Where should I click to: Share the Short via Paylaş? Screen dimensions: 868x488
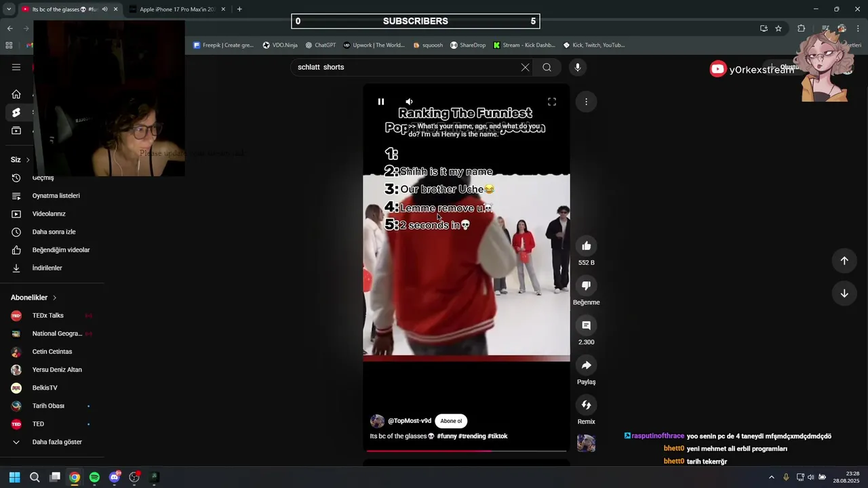(x=587, y=365)
